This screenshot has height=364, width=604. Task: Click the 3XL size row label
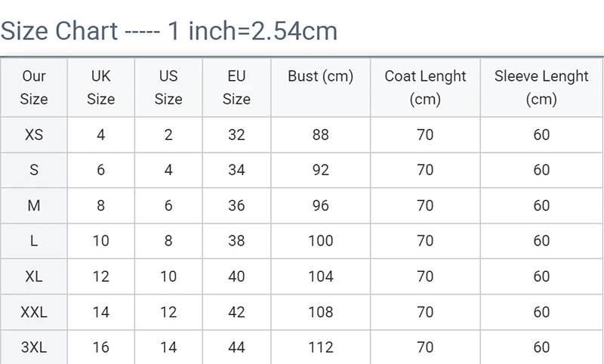[34, 347]
